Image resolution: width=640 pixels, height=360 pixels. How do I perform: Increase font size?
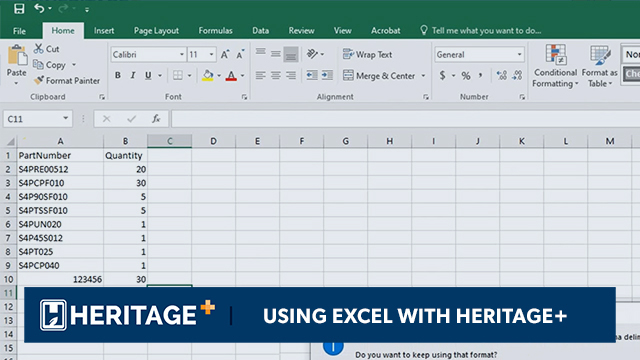[x=225, y=55]
